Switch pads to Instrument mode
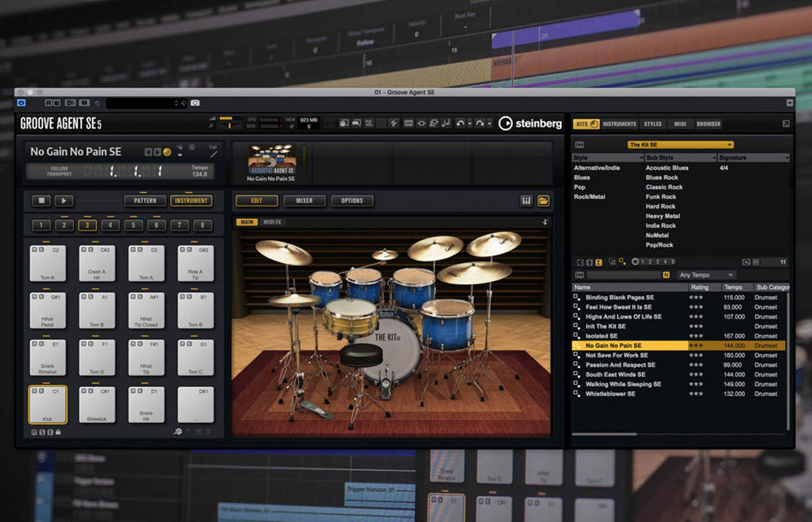 [191, 201]
